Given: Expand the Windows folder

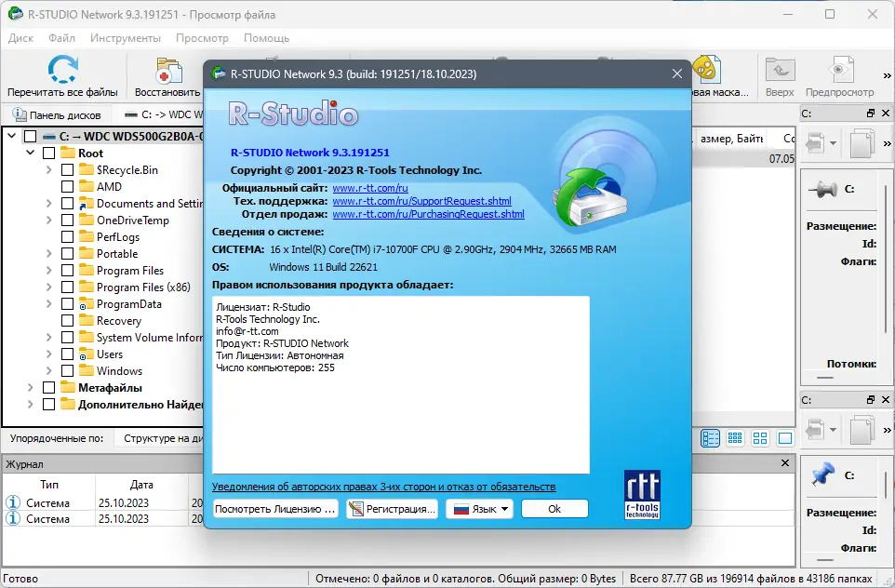Looking at the screenshot, I should (x=48, y=371).
